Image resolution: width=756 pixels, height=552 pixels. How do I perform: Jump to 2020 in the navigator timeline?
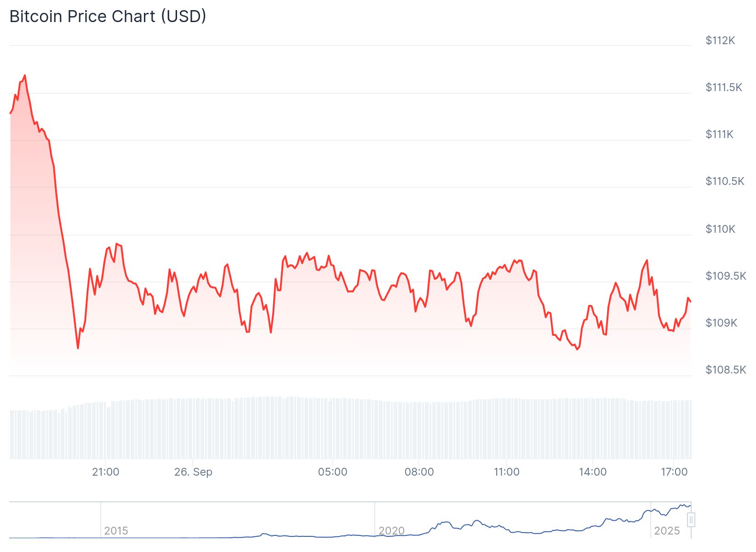click(x=391, y=531)
